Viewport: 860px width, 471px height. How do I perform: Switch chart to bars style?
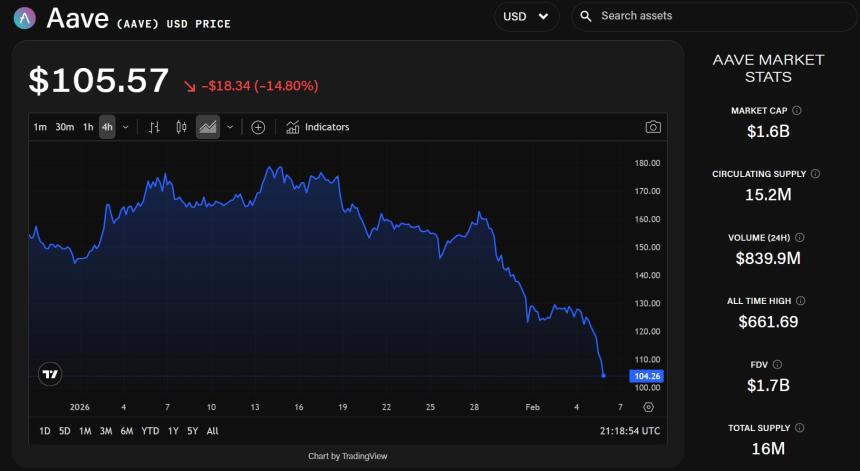tap(154, 127)
